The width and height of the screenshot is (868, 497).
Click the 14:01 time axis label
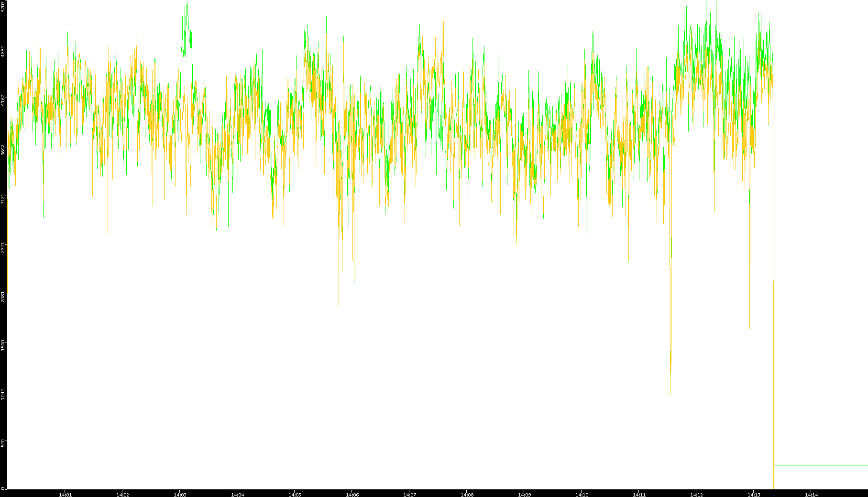click(65, 494)
